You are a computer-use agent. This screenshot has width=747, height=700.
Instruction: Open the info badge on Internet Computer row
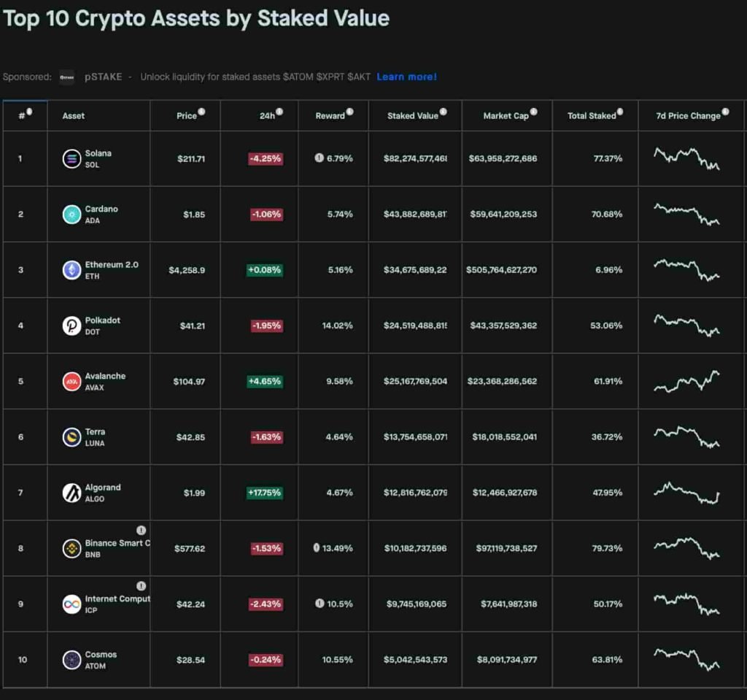[142, 586]
